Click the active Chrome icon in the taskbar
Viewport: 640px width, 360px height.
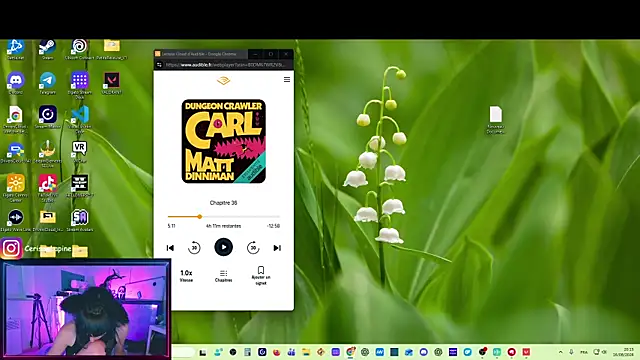click(x=350, y=352)
